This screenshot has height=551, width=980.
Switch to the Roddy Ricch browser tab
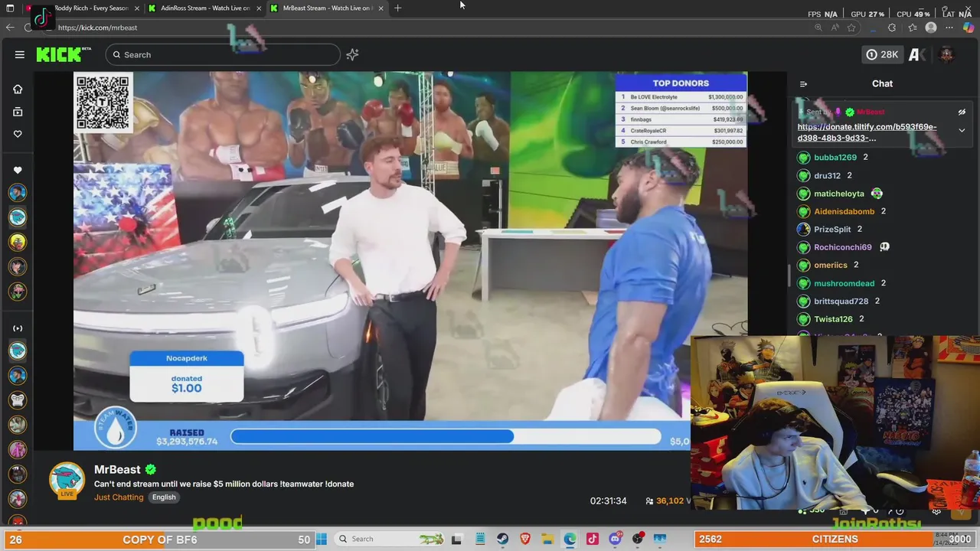click(x=84, y=8)
